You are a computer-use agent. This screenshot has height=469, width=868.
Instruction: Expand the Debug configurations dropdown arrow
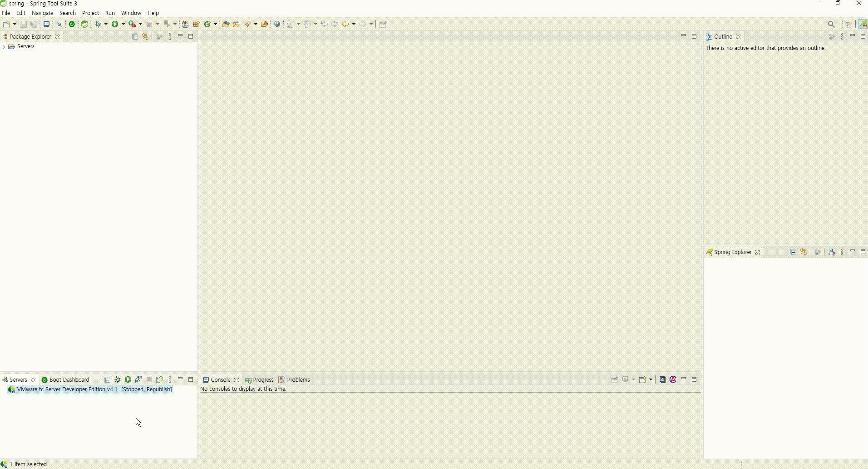pos(106,24)
